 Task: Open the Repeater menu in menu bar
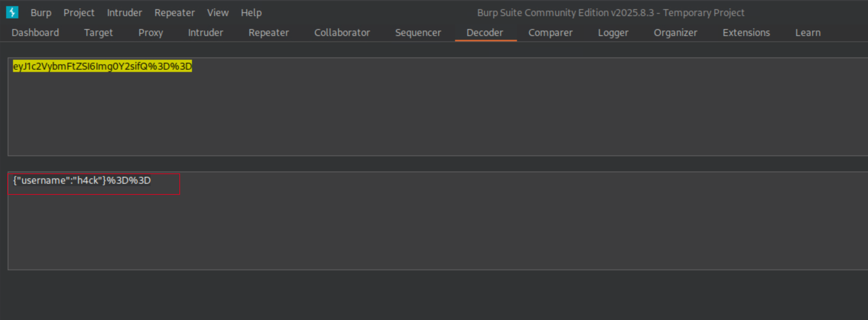pos(174,13)
